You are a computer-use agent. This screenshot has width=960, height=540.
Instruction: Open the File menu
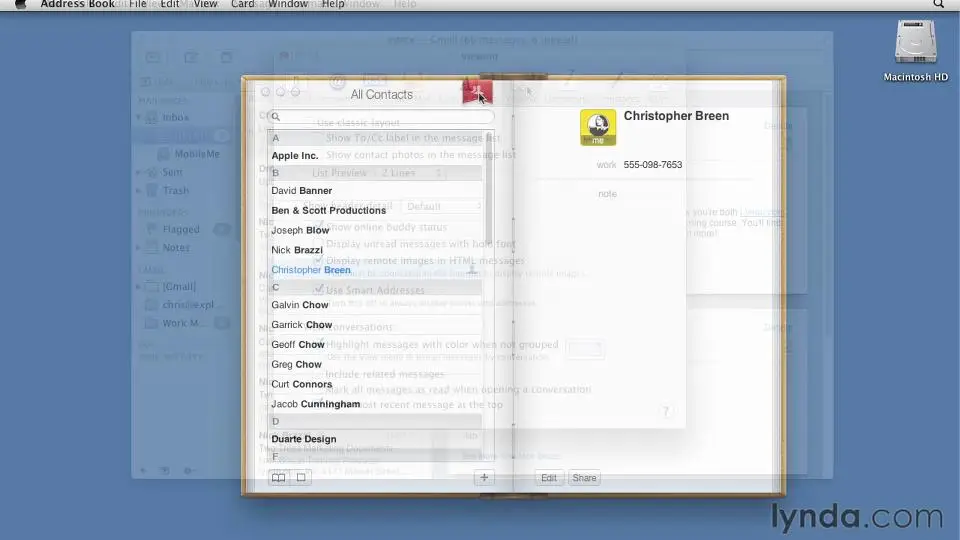pyautogui.click(x=138, y=4)
